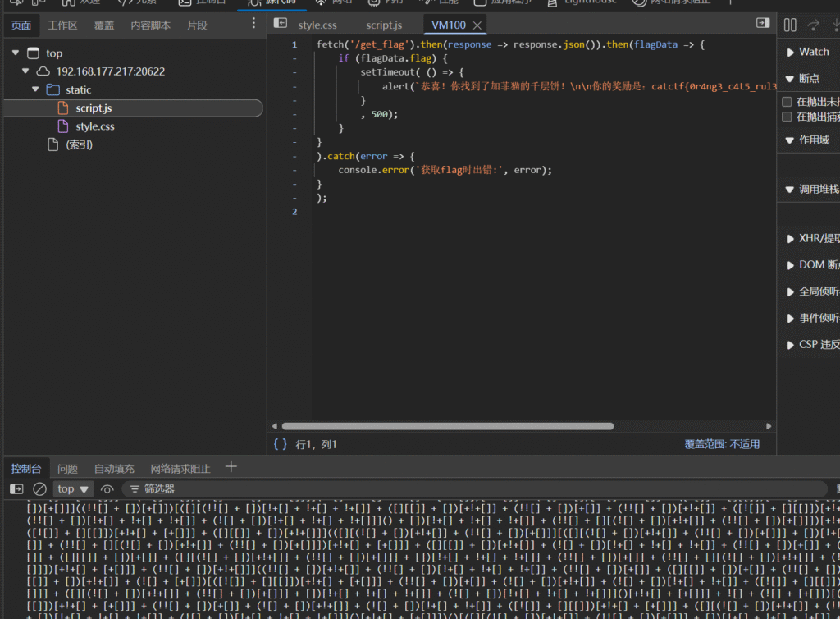Click the pause script execution icon
The width and height of the screenshot is (840, 619).
789,25
